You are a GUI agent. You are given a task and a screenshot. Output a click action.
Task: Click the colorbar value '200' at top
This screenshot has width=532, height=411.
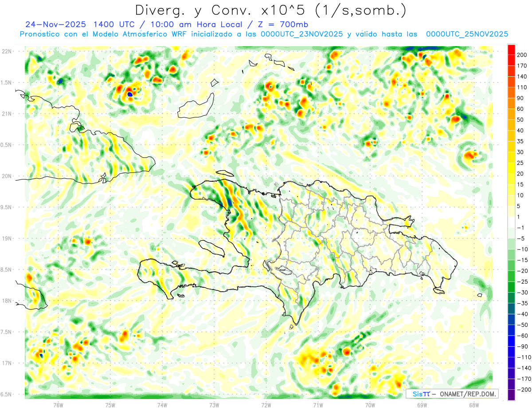pyautogui.click(x=523, y=55)
